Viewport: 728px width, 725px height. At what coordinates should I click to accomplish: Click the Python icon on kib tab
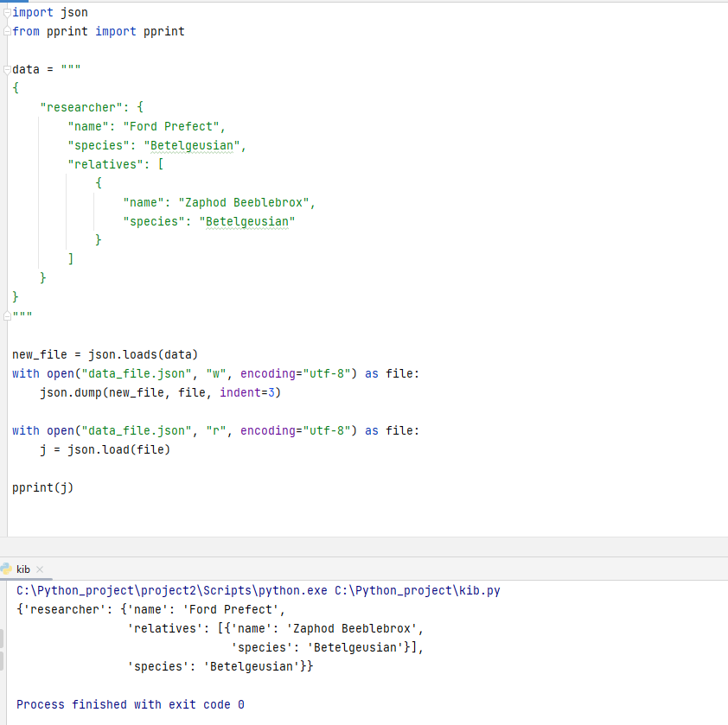pos(6,569)
